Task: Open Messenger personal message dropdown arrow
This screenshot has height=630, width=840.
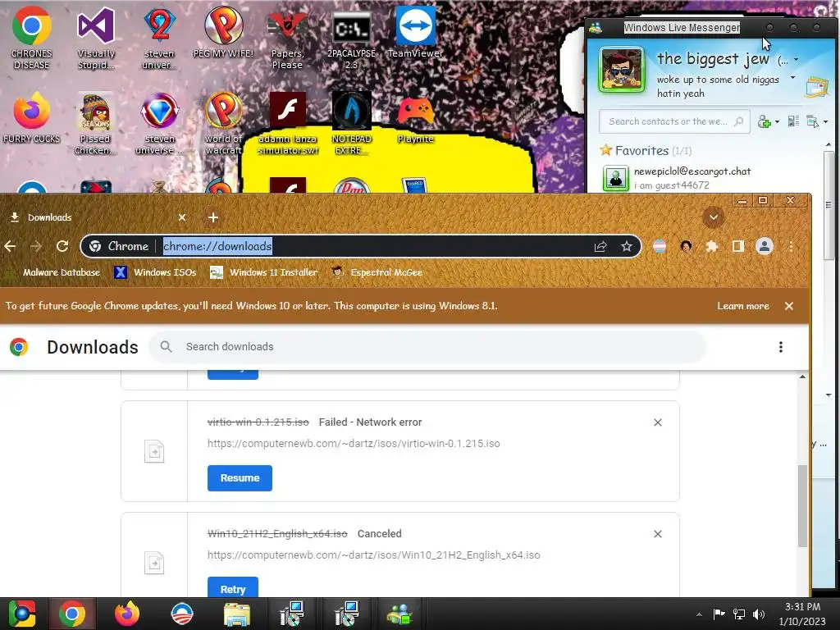Action: (793, 78)
